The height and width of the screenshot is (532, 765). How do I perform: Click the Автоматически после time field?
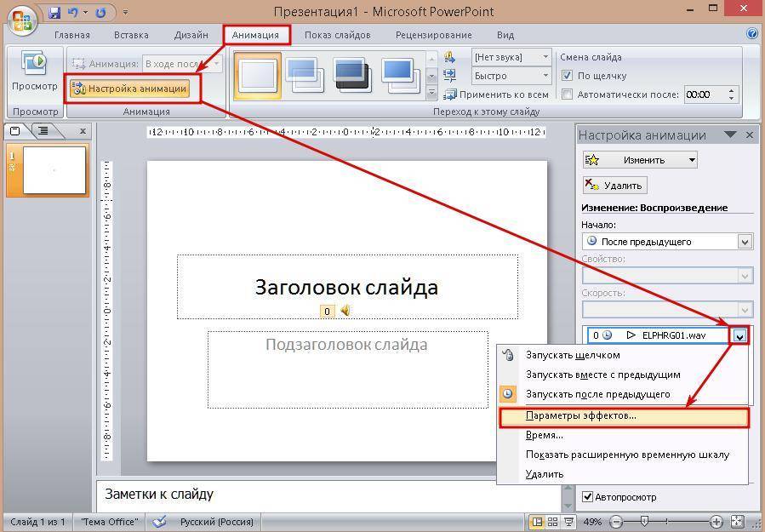click(x=705, y=94)
